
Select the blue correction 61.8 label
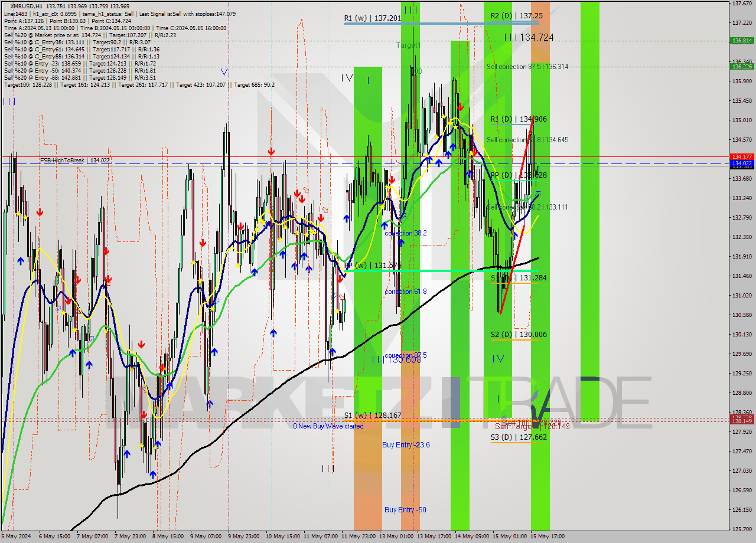click(405, 292)
